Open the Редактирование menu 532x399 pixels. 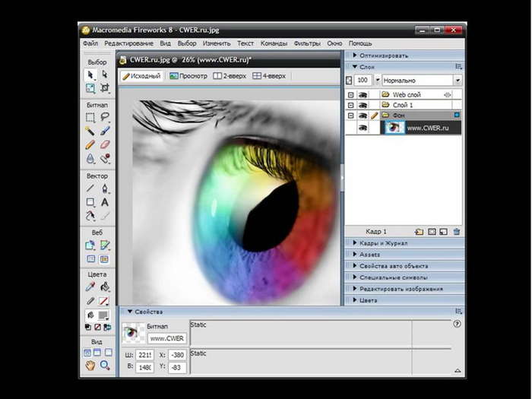(128, 43)
